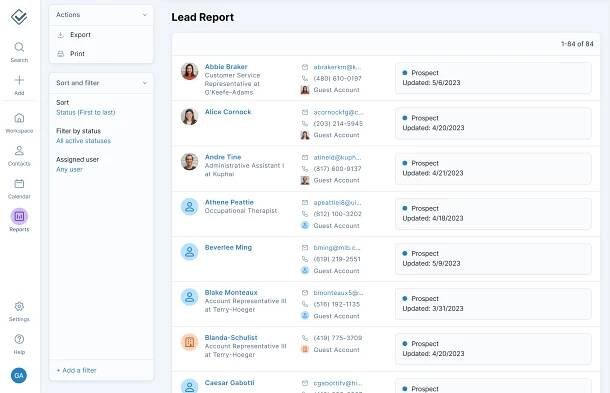
Task: Click the Export download icon
Action: pos(61,35)
